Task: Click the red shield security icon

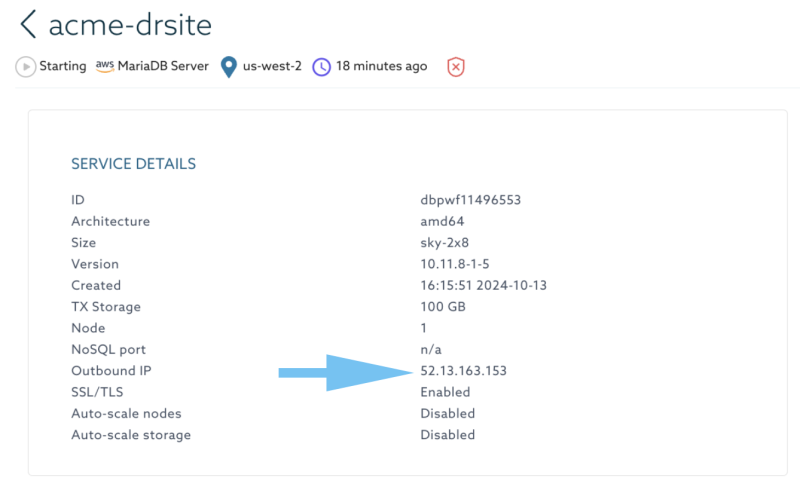Action: point(456,67)
